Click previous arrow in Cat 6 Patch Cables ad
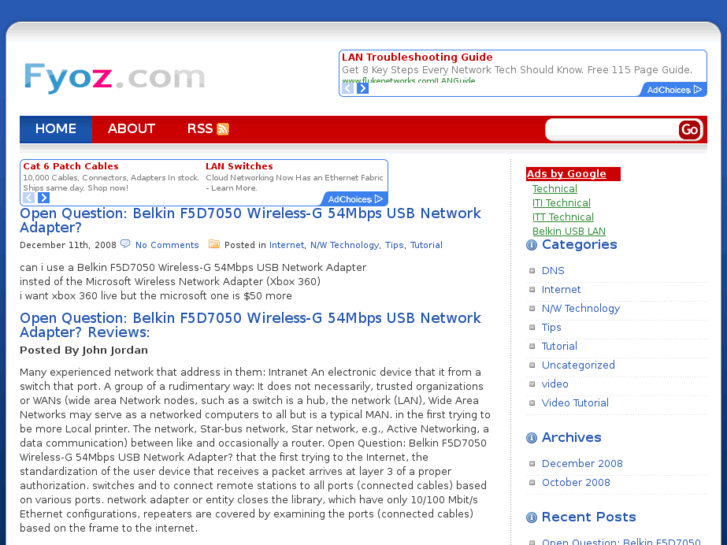 tap(29, 198)
